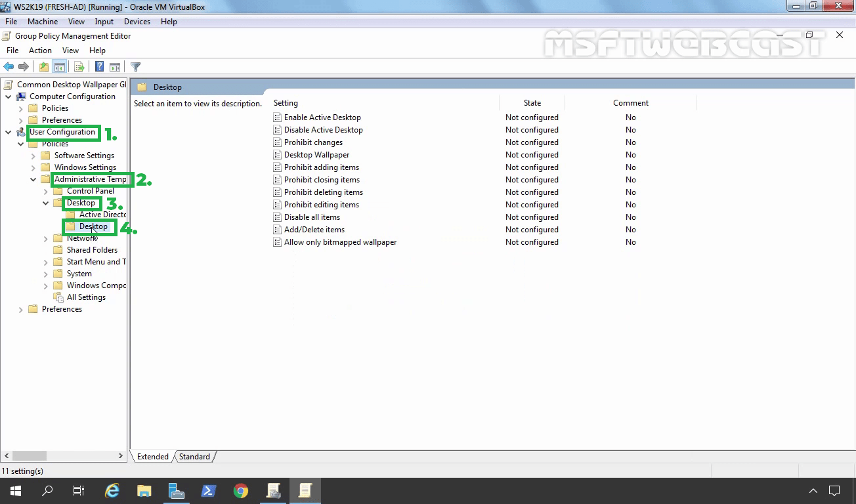
Task: Select the Enable Active Desktop setting
Action: (322, 117)
